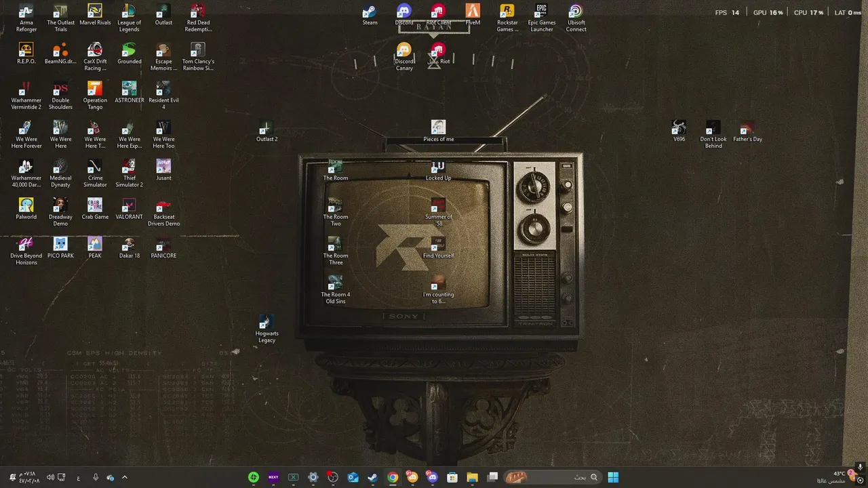Select the We Were Here Forever icon
868x488 pixels.
pos(26,135)
